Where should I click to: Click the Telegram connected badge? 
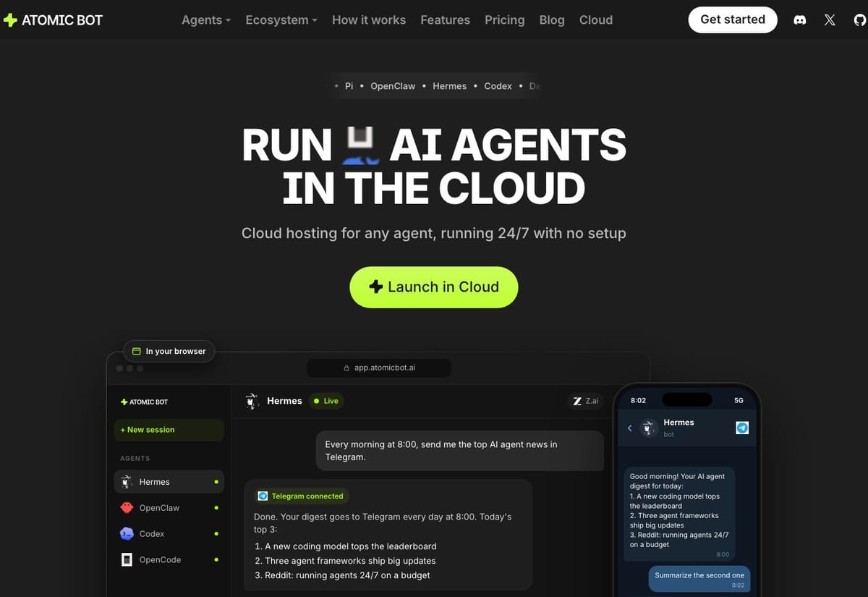click(x=302, y=496)
